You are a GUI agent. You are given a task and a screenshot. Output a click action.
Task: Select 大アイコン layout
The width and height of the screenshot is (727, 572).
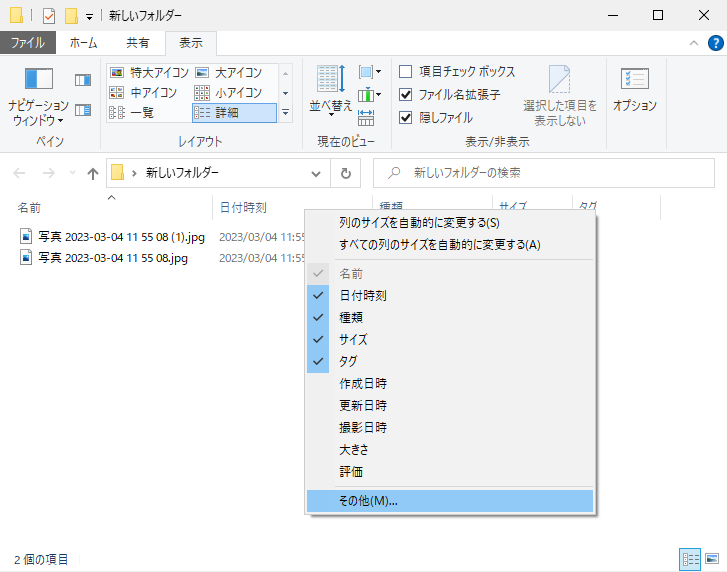point(235,73)
